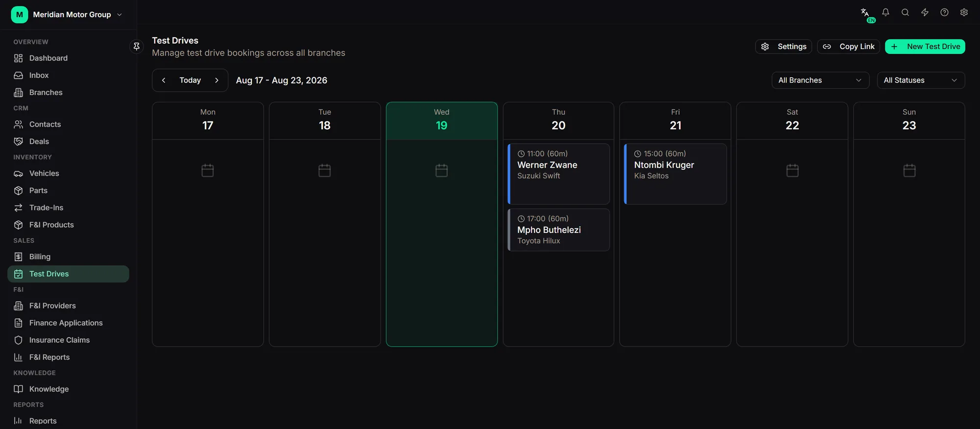980x429 pixels.
Task: Open notifications bell
Action: tap(885, 13)
